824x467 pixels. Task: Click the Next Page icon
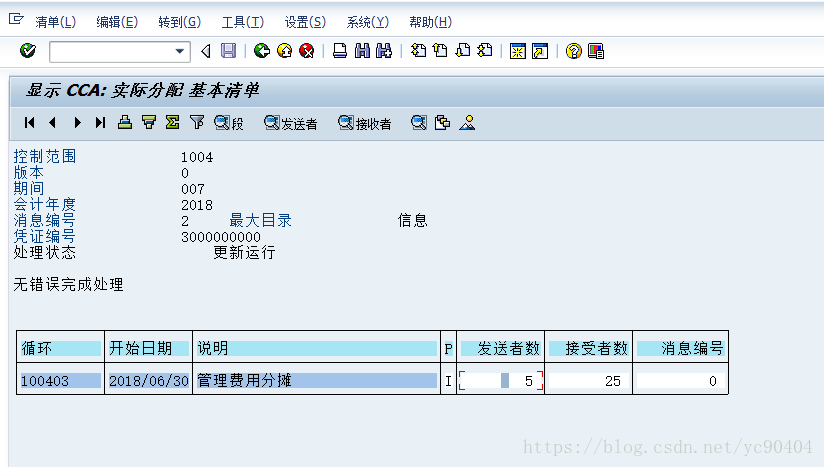(462, 51)
